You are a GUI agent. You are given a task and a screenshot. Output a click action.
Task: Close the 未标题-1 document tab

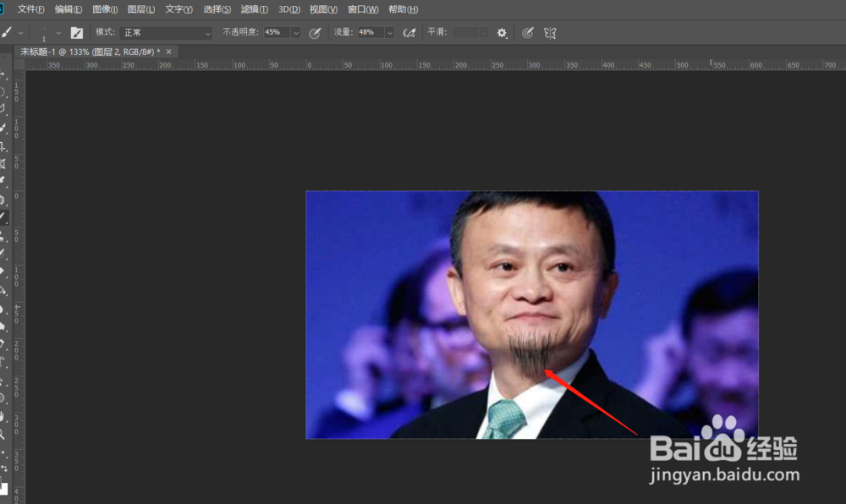click(x=169, y=52)
